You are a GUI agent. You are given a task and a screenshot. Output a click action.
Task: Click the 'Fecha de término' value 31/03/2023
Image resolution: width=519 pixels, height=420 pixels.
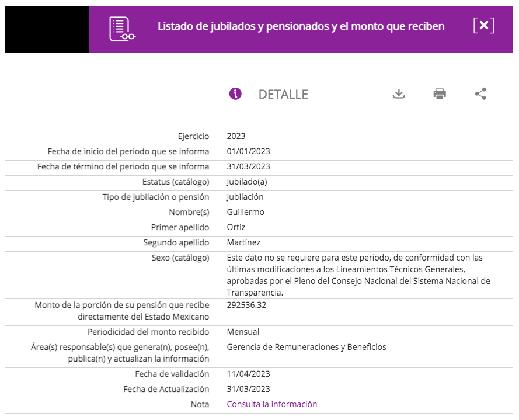tap(248, 166)
